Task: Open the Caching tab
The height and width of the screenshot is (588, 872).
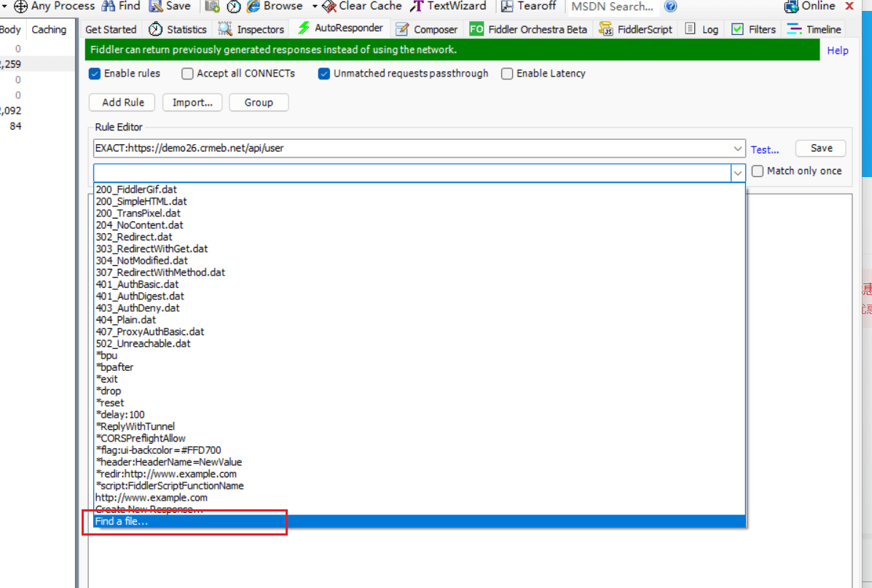Action: pos(49,29)
